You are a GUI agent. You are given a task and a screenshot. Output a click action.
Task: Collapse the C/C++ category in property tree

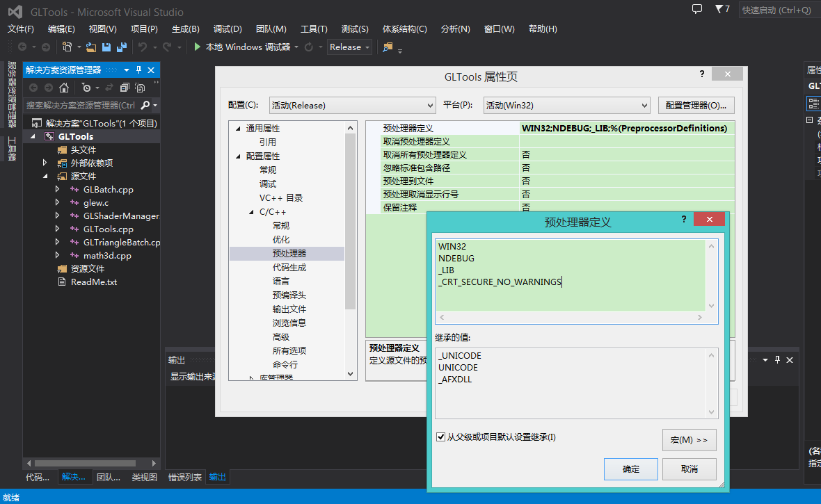pos(252,212)
